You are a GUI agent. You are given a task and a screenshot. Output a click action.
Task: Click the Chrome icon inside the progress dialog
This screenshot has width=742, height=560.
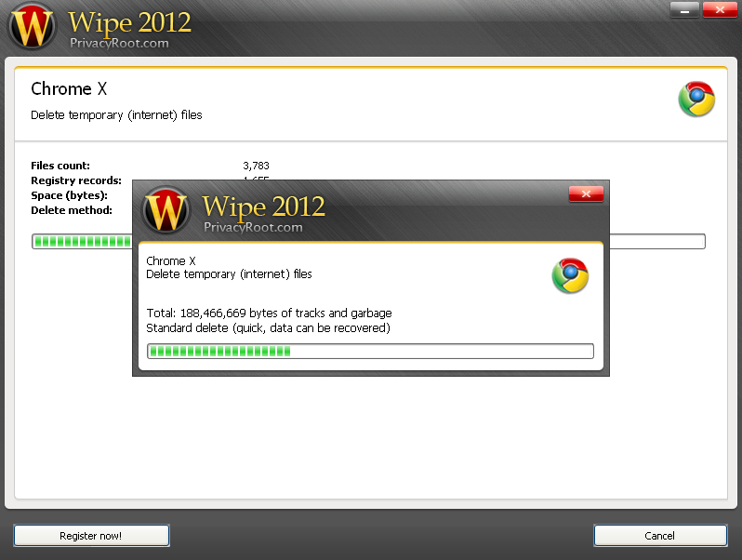[x=570, y=275]
